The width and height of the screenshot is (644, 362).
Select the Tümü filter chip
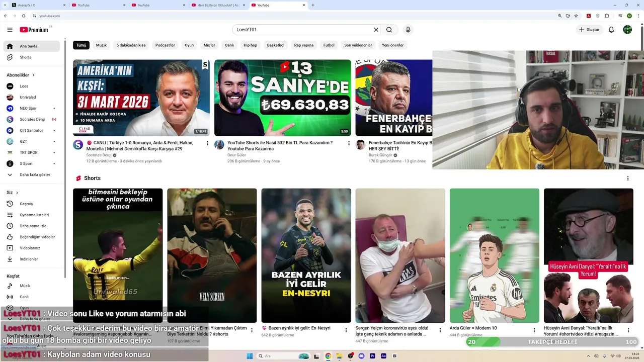pos(81,45)
